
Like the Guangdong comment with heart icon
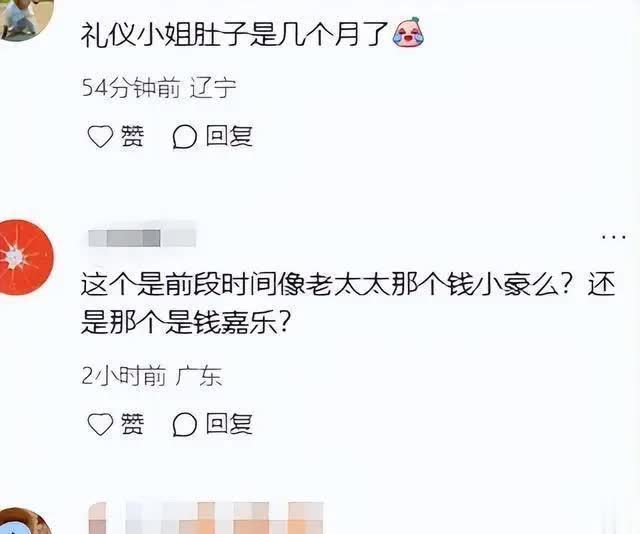coord(100,424)
